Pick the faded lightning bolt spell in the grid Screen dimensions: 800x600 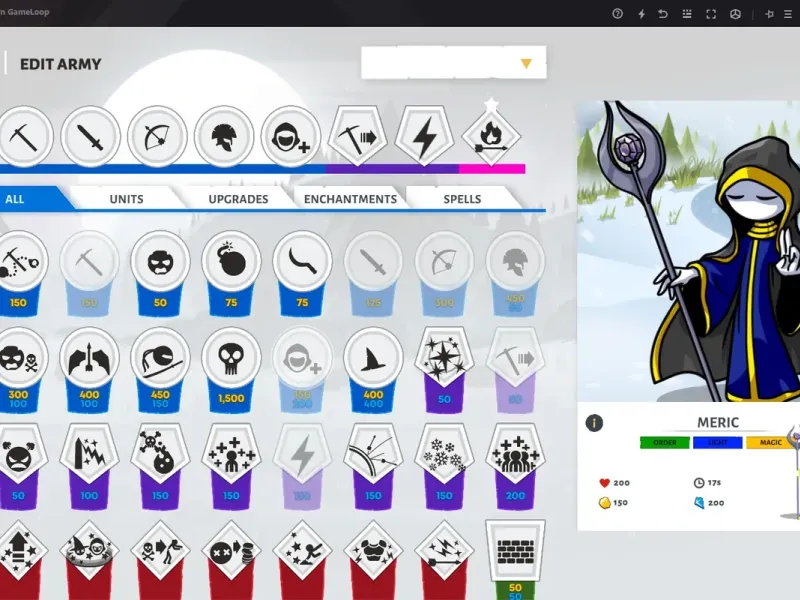[x=302, y=466]
